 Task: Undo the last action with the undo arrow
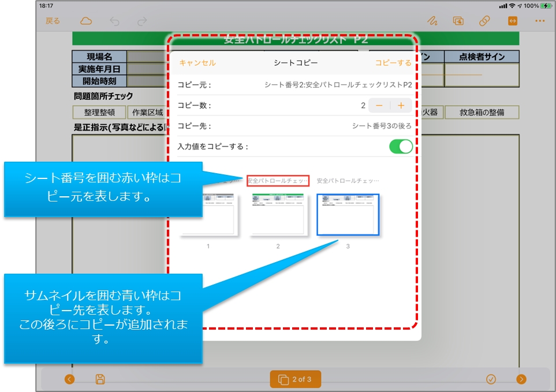[114, 21]
